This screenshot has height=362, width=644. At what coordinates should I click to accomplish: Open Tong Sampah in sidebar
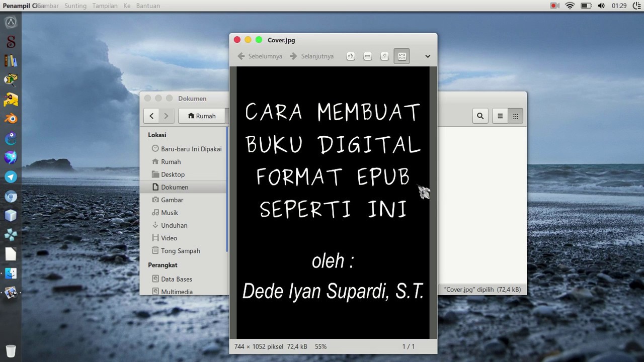click(184, 250)
